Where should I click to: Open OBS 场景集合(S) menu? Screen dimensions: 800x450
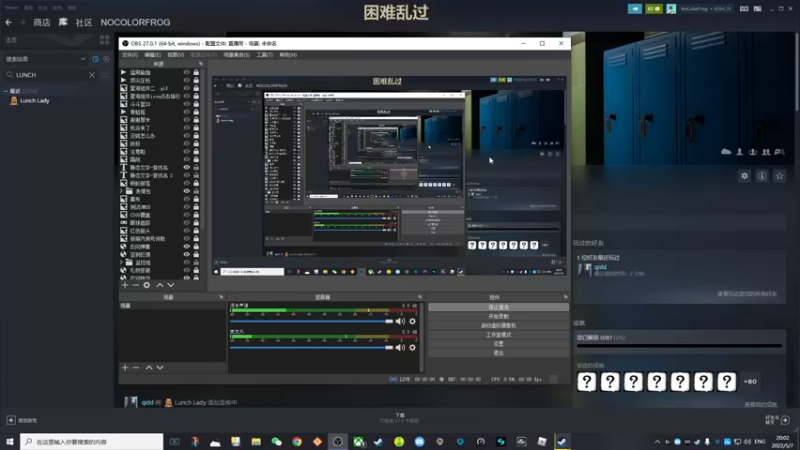pos(236,55)
